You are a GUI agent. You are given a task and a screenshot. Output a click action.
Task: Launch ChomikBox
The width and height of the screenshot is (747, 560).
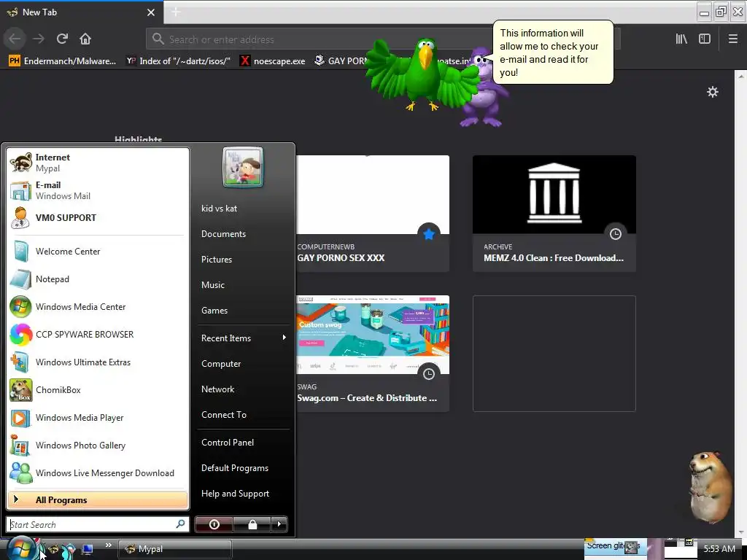coord(98,390)
